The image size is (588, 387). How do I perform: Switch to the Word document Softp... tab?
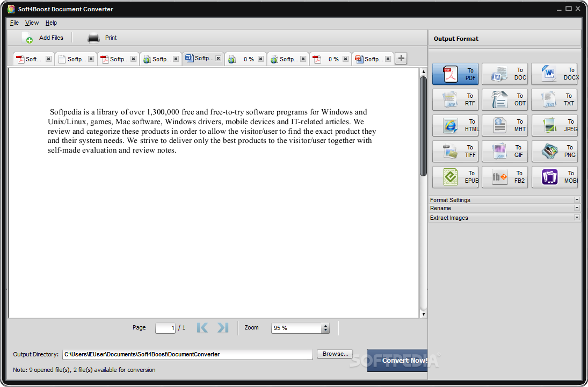coord(203,58)
